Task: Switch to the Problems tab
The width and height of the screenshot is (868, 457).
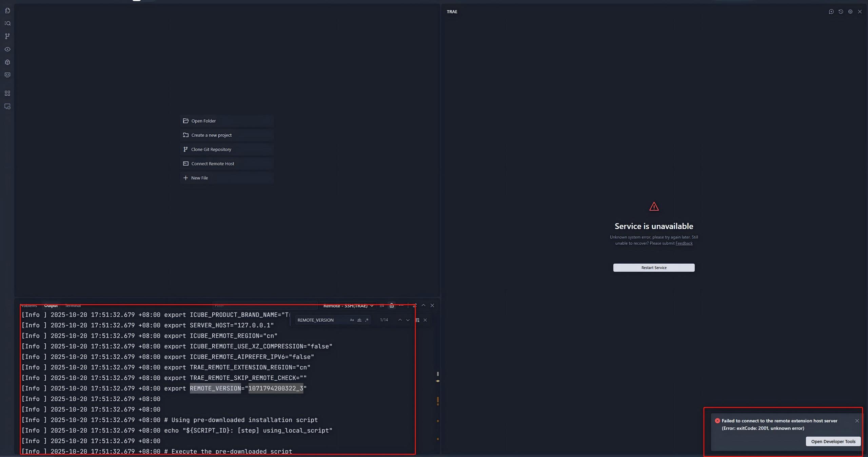Action: pyautogui.click(x=29, y=306)
